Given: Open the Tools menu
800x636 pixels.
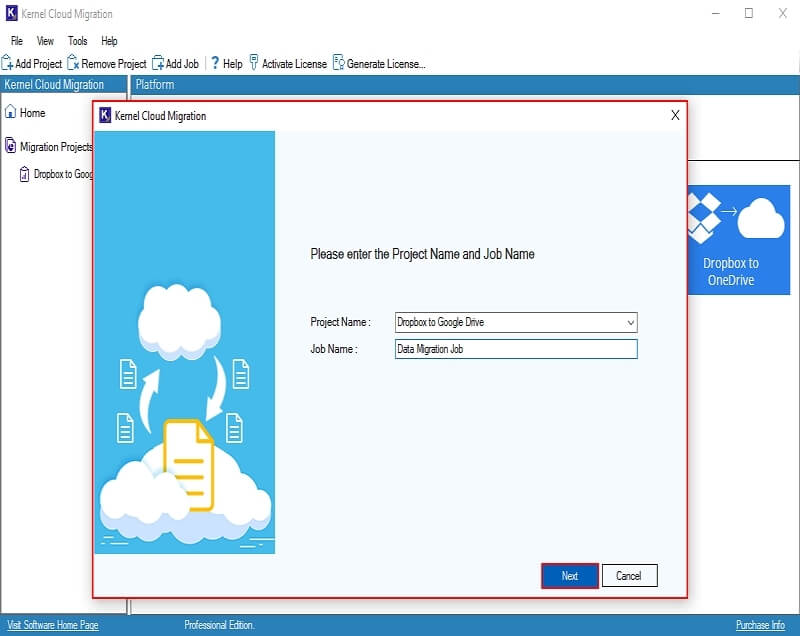Looking at the screenshot, I should point(78,41).
